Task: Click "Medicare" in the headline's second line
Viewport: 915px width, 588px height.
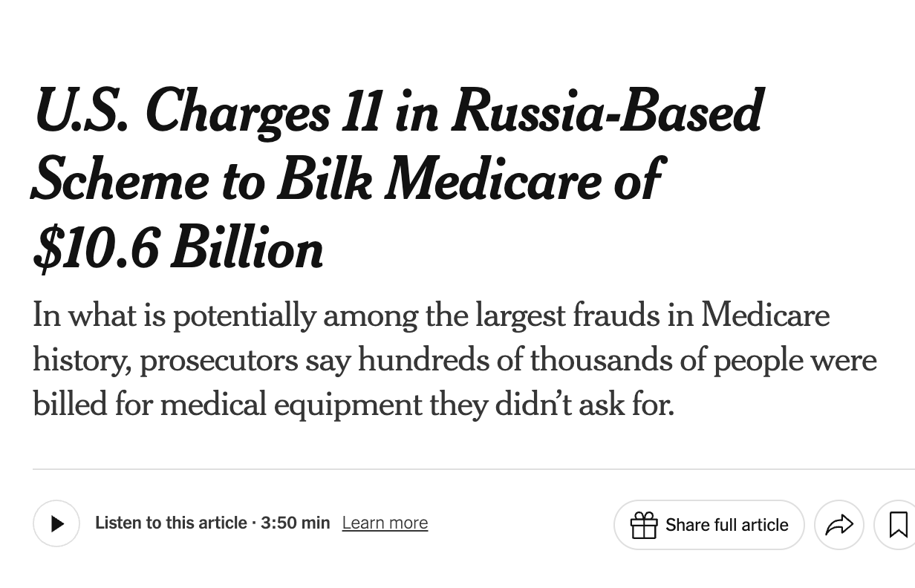Action: coord(494,180)
